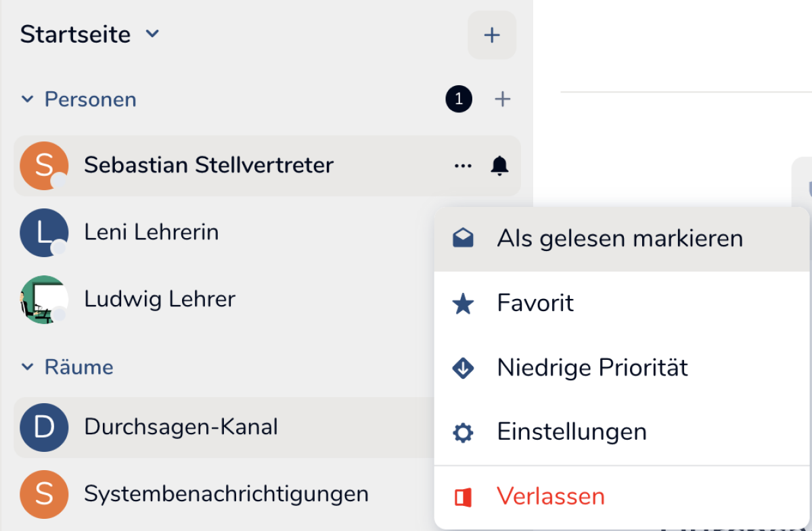Click the gear icon next to Einstellungen
Viewport: 812px width, 531px height.
(463, 432)
